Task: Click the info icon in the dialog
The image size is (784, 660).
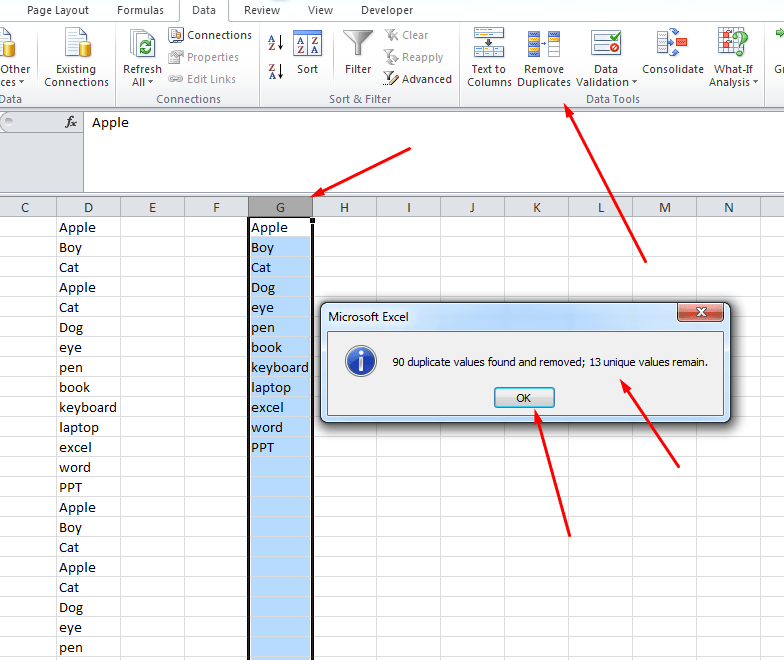Action: (360, 361)
